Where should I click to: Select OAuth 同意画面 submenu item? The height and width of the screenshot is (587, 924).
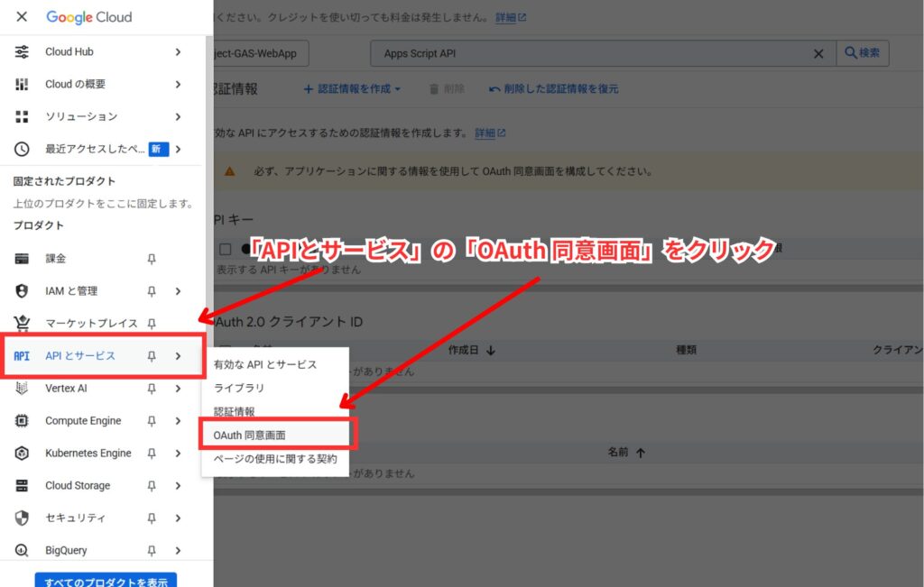click(277, 436)
